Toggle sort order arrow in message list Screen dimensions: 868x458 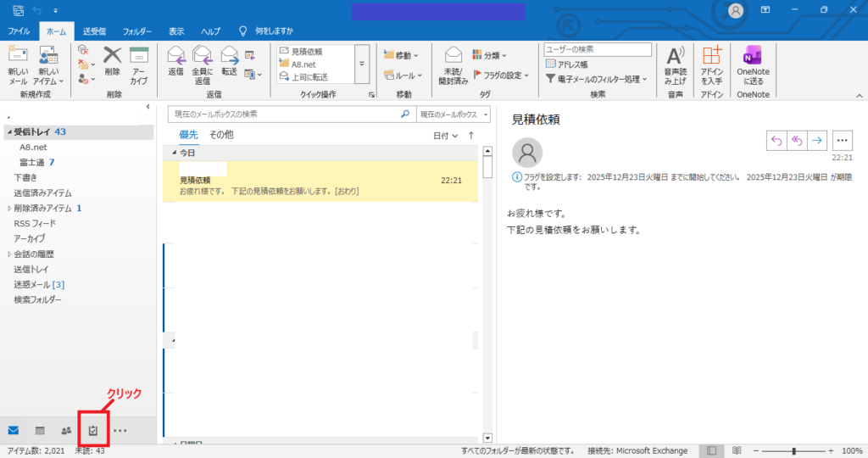pyautogui.click(x=471, y=136)
